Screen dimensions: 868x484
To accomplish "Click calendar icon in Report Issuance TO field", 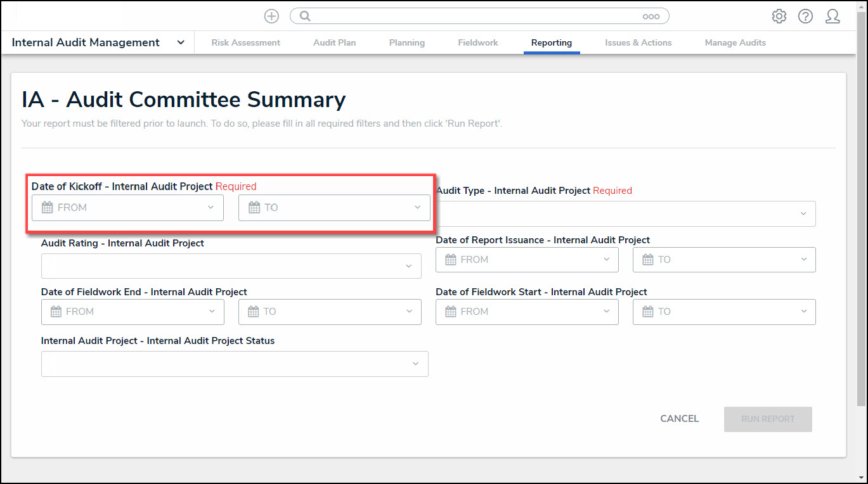I will click(647, 260).
